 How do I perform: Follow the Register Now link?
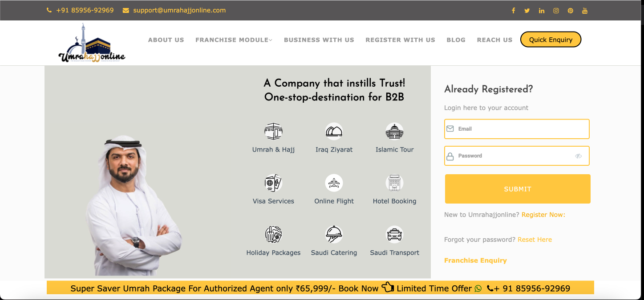(x=543, y=215)
